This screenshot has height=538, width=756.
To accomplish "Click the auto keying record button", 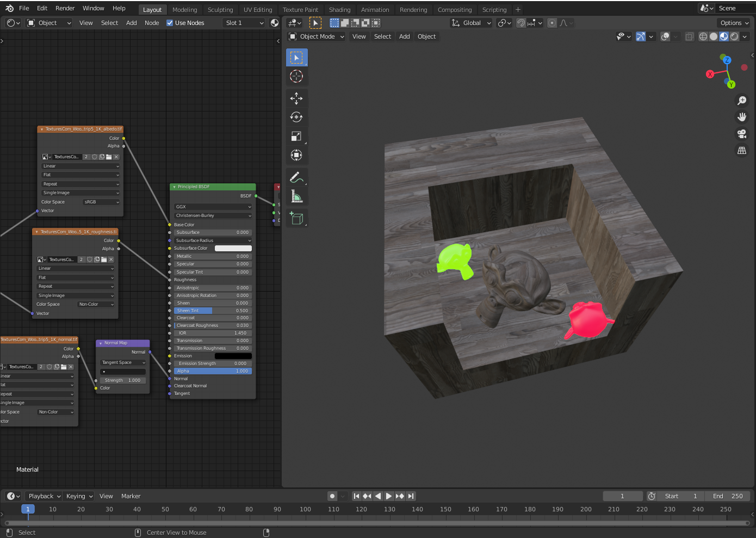I will 332,496.
